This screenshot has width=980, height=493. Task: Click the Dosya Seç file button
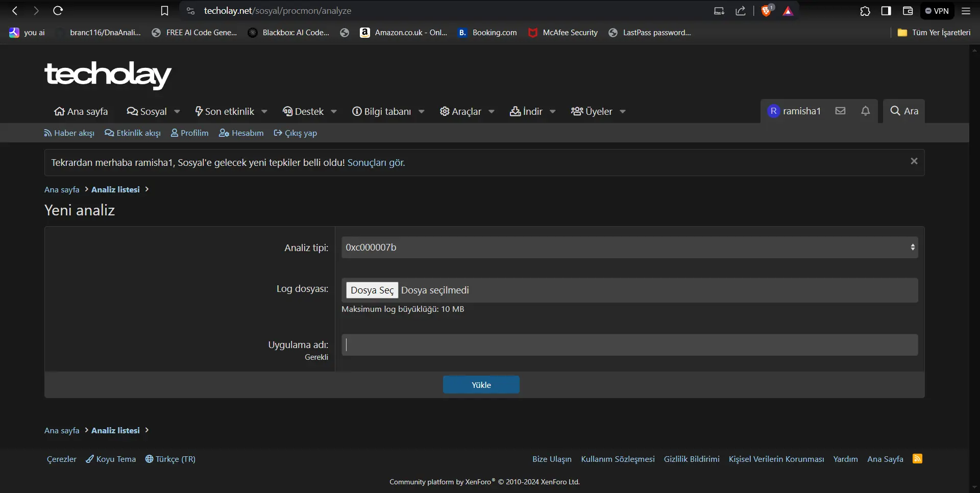click(372, 290)
